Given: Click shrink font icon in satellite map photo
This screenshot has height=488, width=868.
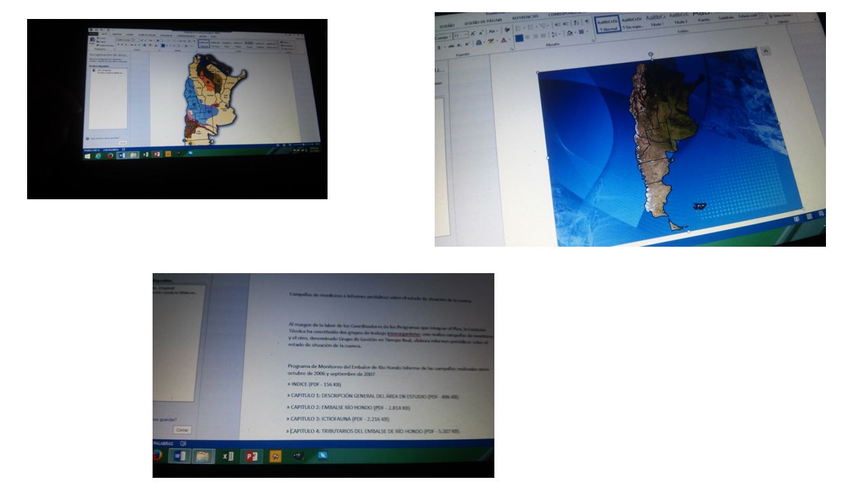Looking at the screenshot, I should pos(481,33).
